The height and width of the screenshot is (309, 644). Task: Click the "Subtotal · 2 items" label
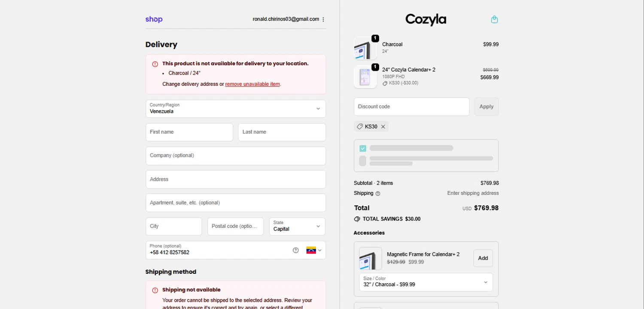point(374,183)
